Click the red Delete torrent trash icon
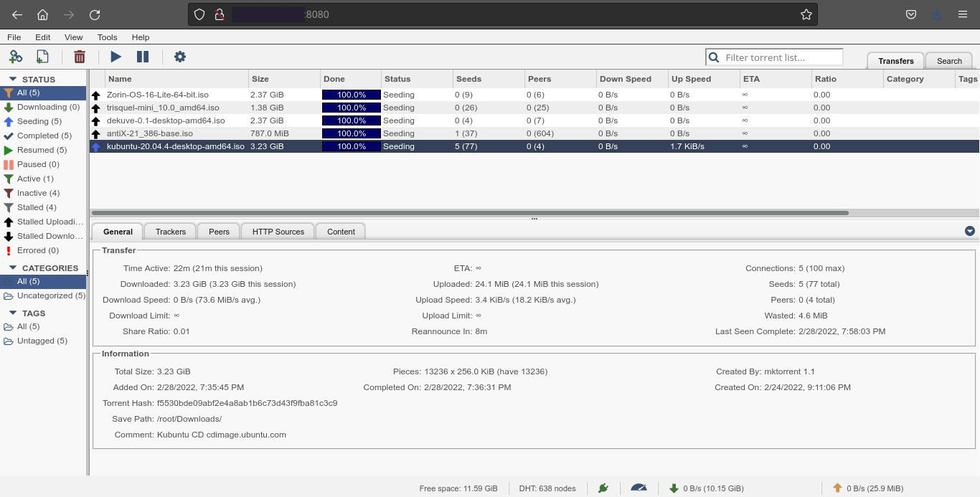The image size is (980, 497). point(80,57)
